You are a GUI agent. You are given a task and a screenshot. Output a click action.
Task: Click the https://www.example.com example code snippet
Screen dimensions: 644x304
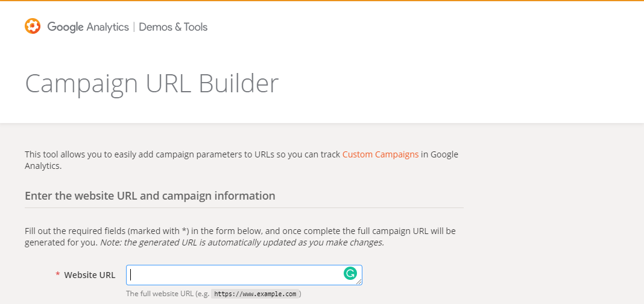(256, 294)
